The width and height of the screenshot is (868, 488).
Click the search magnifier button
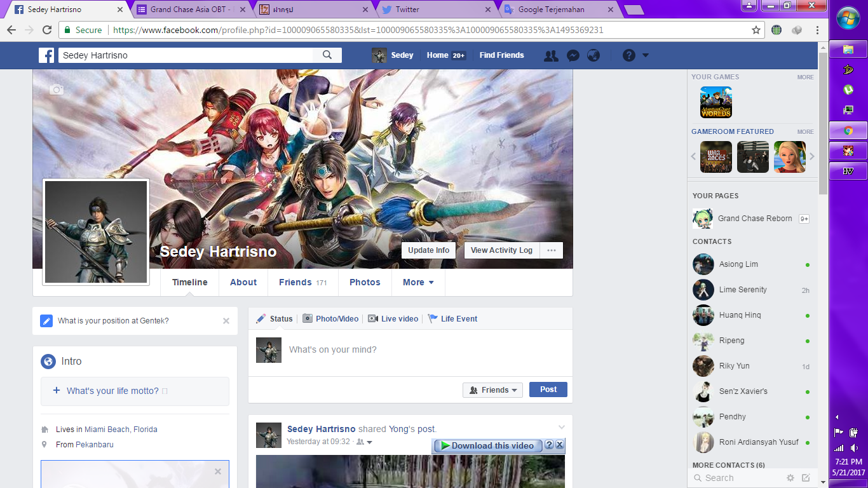(327, 55)
